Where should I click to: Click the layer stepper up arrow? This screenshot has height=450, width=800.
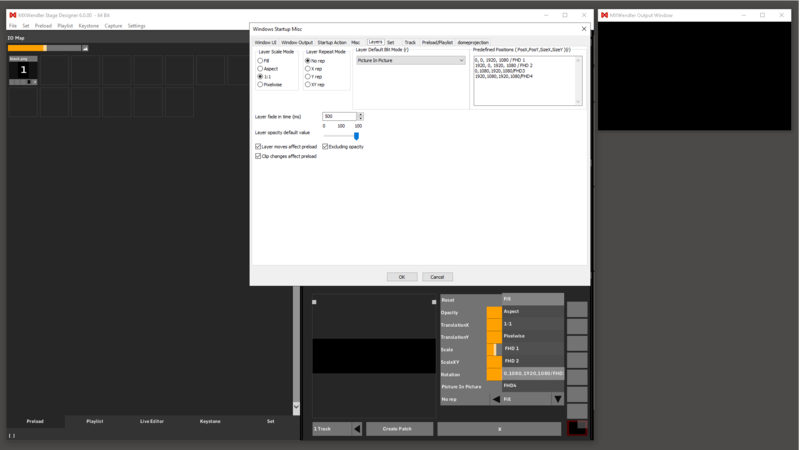[360, 115]
